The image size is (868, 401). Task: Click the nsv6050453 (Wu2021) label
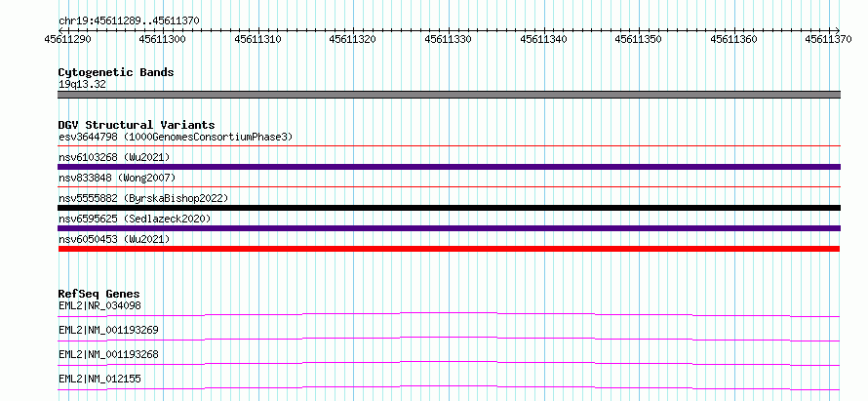tap(114, 239)
